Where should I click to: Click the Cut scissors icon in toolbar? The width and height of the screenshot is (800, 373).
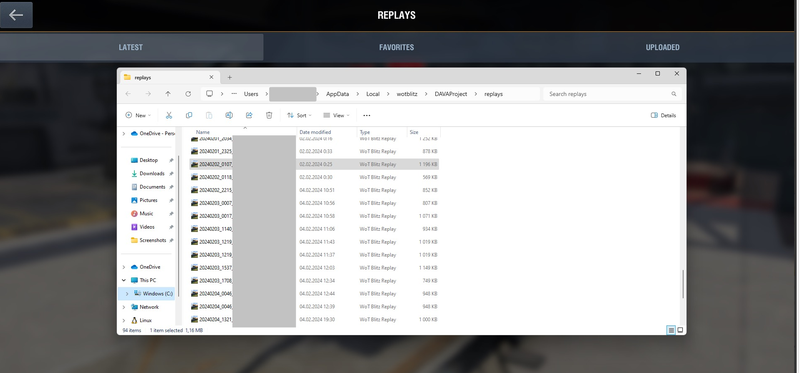(169, 115)
